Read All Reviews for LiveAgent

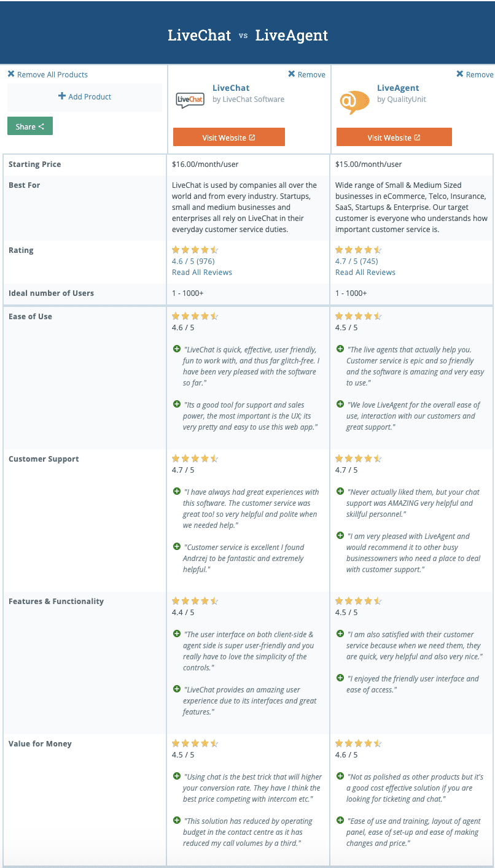365,272
